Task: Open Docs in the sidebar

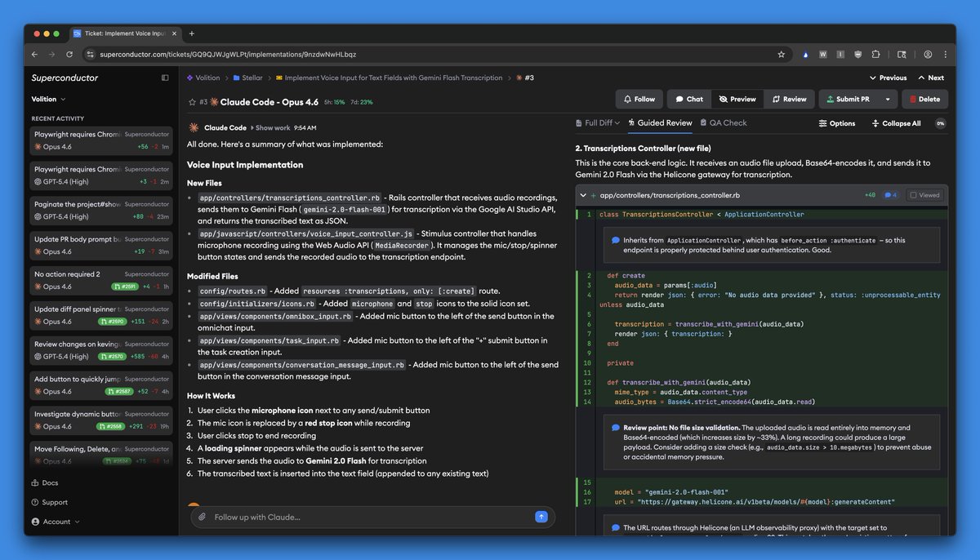Action: click(x=44, y=483)
